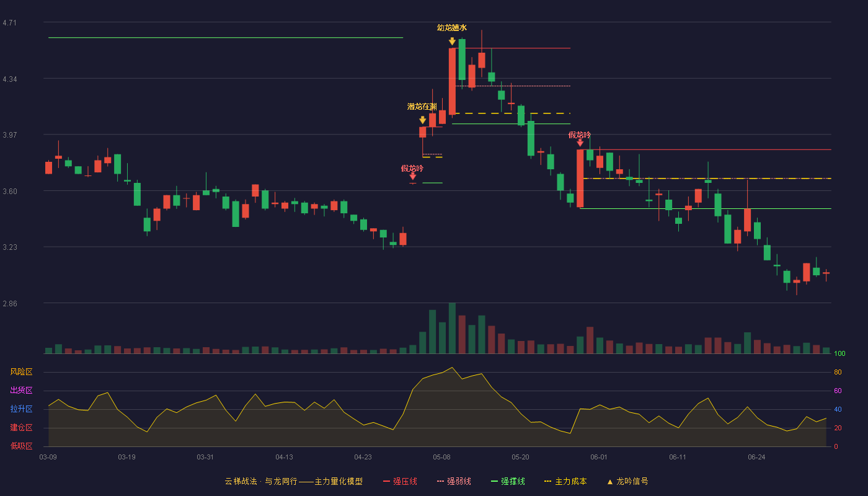Click the blue 40 indicator scale value
This screenshot has width=868, height=496.
838,409
